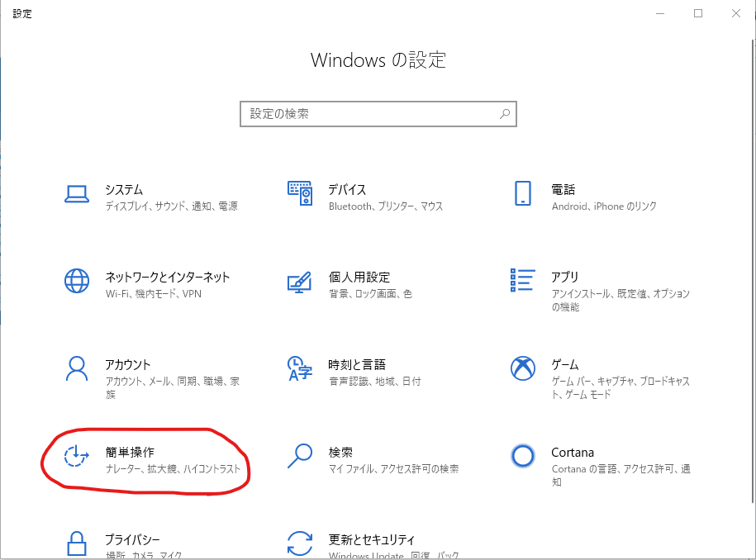This screenshot has height=560, width=756.
Task: Select the 検索 category title
Action: click(340, 452)
